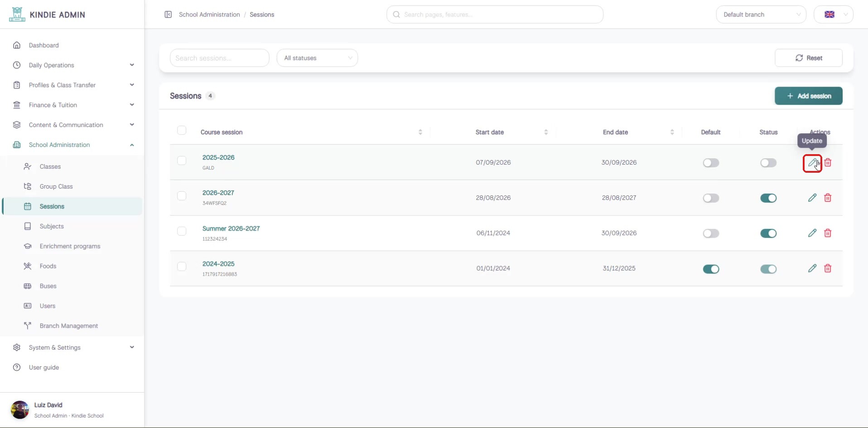Click the Reset filters button

click(809, 58)
